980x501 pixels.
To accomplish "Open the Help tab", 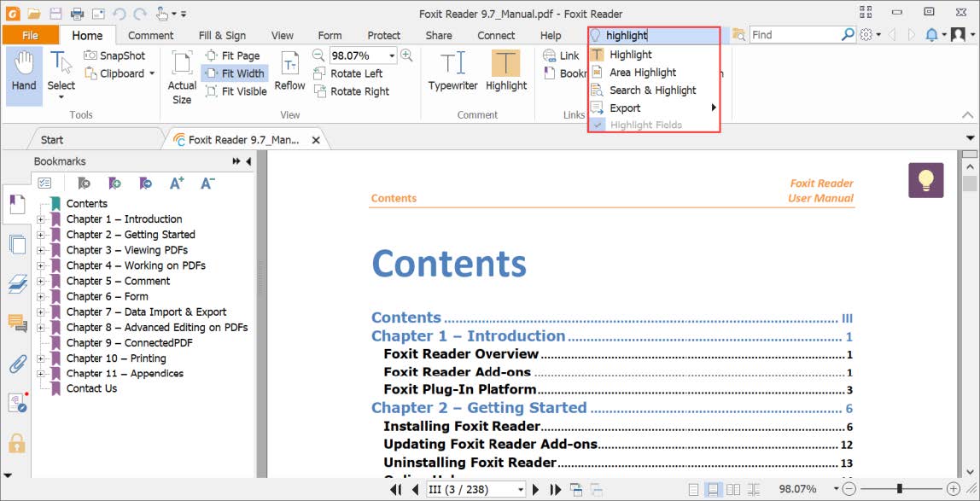I will (x=551, y=36).
